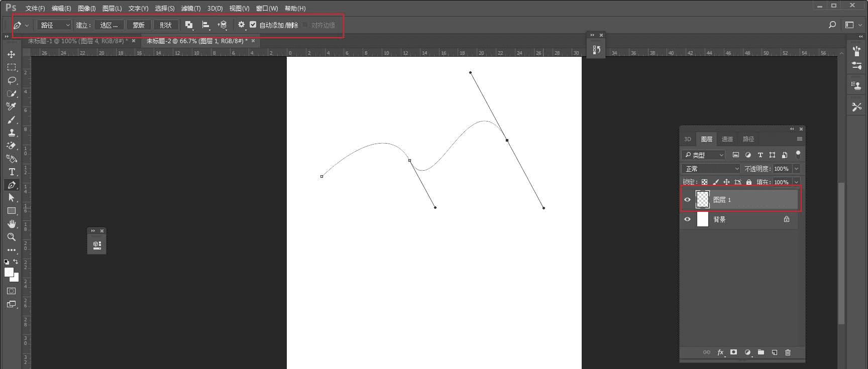Filter layers by smart objects
868x369 pixels.
784,155
